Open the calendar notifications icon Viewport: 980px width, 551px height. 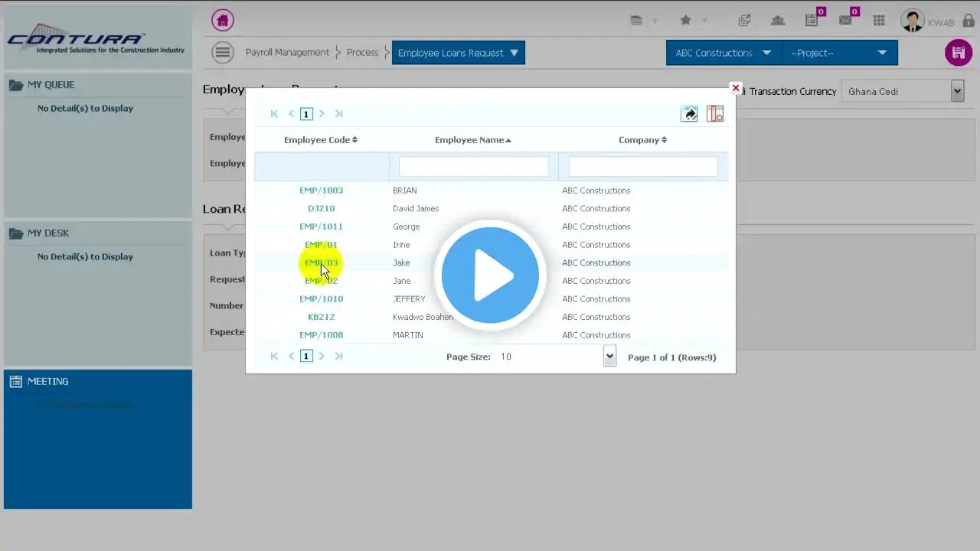pos(812,21)
